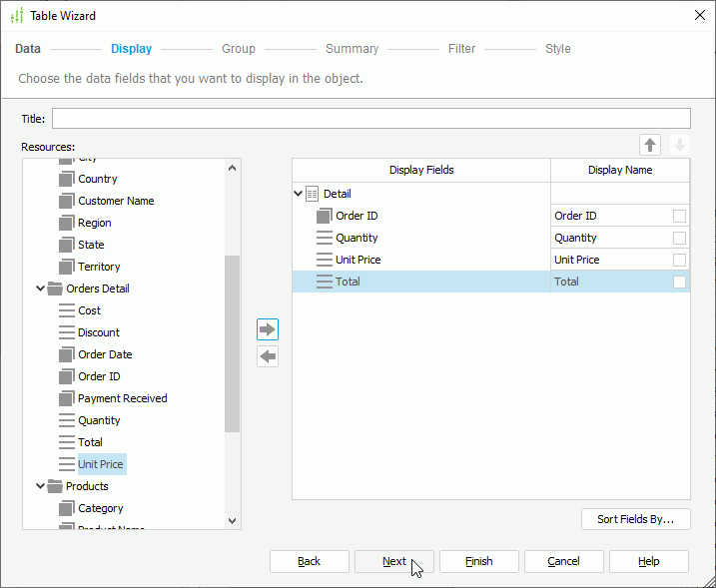Click the Resources vertical scrollbar thumb
This screenshot has width=716, height=588.
[232, 343]
